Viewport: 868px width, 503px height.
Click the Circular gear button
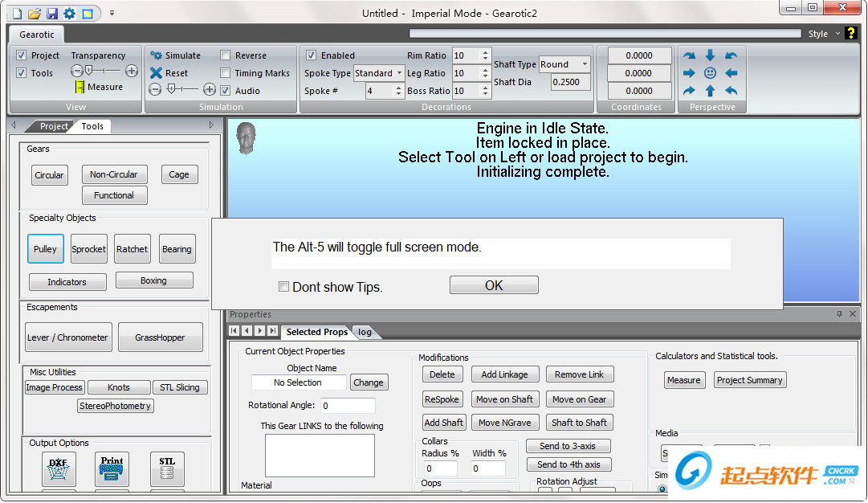49,175
